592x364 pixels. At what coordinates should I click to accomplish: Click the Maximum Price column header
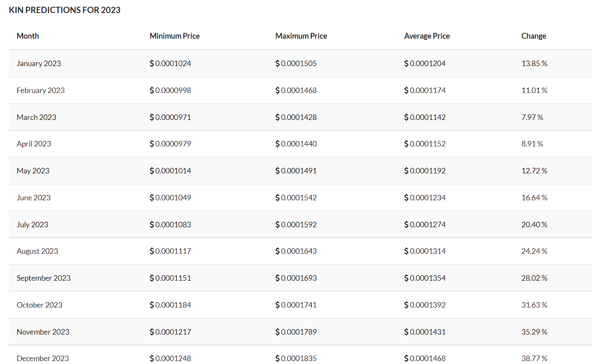(x=301, y=36)
